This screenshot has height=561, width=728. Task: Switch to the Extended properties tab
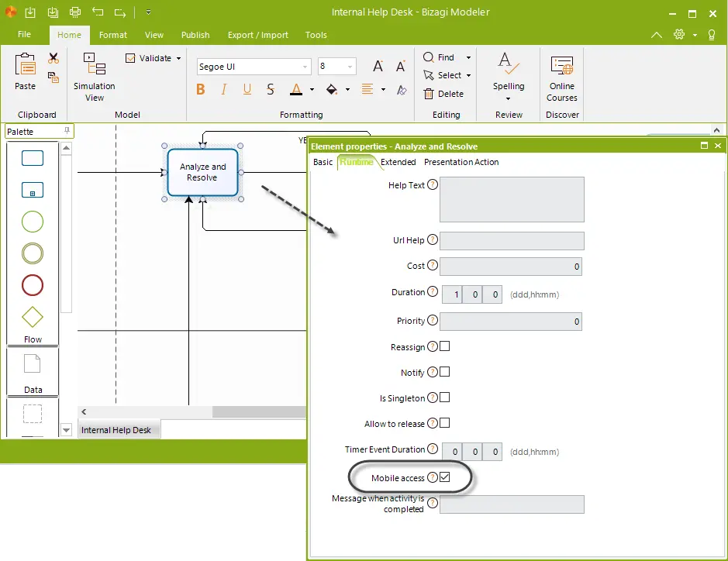pyautogui.click(x=398, y=162)
